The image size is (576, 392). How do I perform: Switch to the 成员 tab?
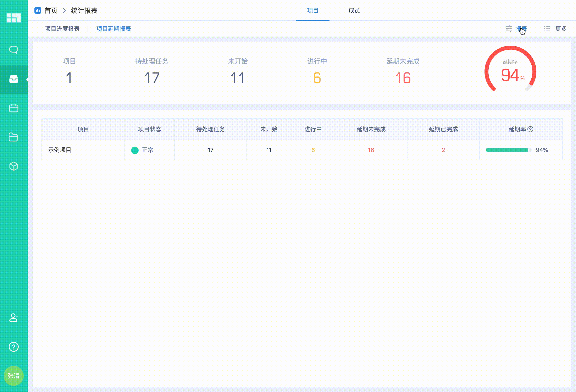tap(354, 10)
